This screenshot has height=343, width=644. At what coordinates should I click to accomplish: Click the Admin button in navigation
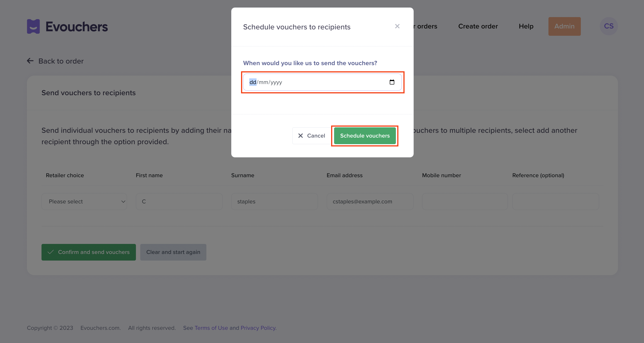(564, 26)
